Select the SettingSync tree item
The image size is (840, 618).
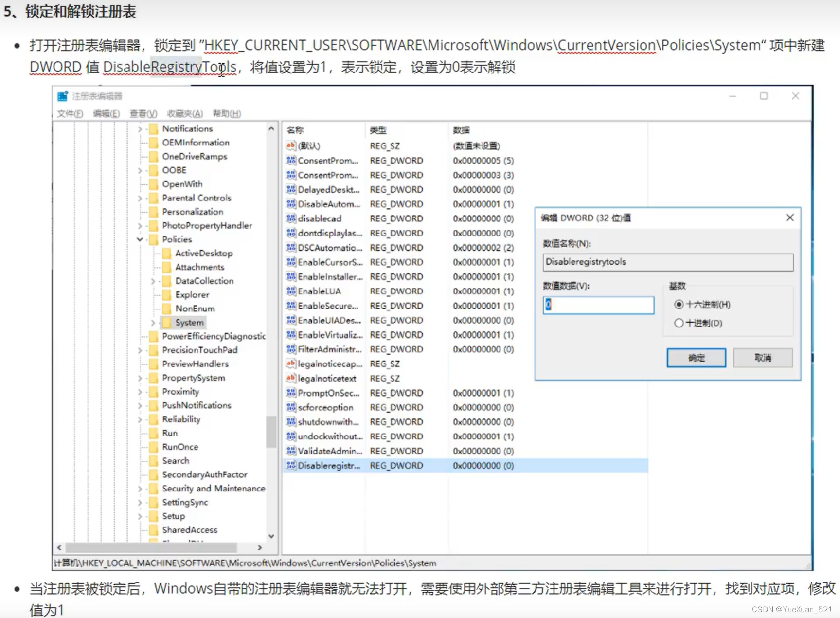click(x=185, y=502)
